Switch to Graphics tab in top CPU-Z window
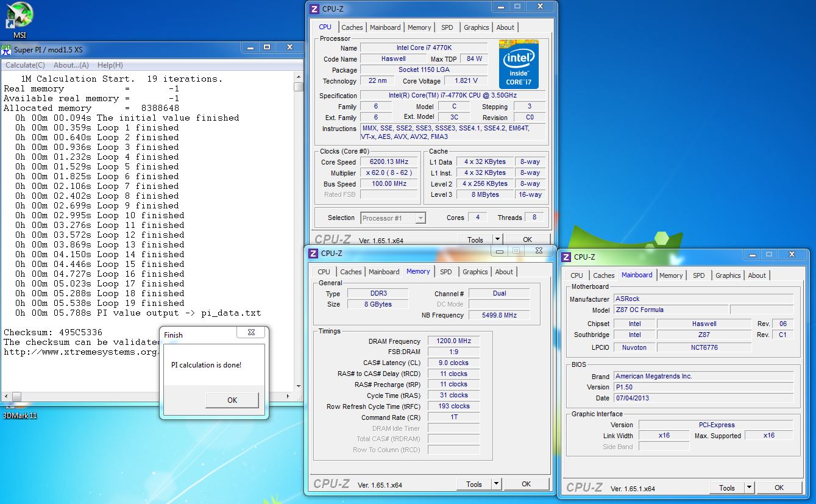This screenshot has height=504, width=816. pyautogui.click(x=476, y=27)
